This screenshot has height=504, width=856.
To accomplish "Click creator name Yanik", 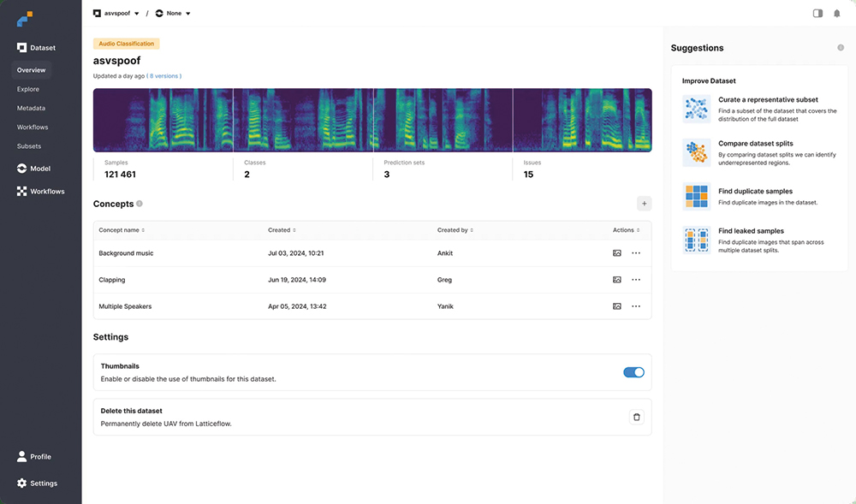I will [x=445, y=306].
